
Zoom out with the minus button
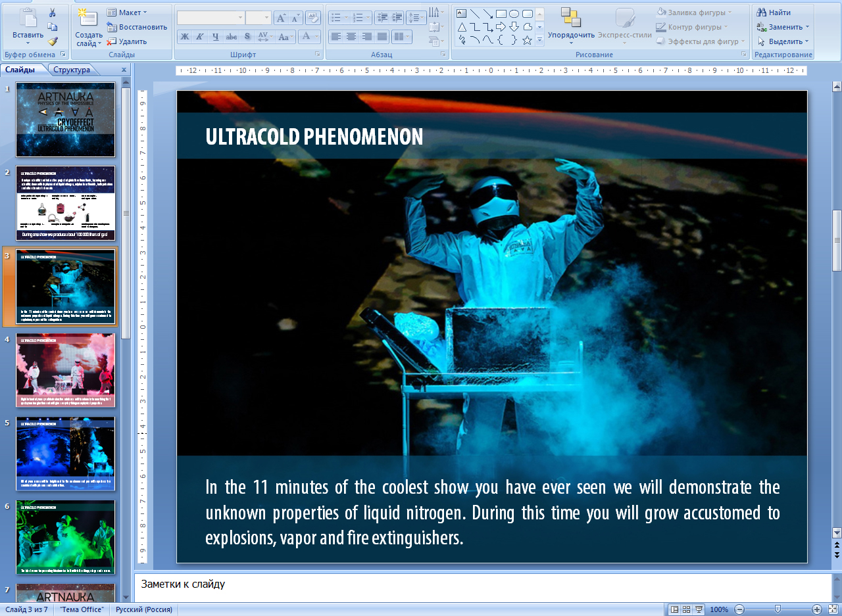click(739, 609)
